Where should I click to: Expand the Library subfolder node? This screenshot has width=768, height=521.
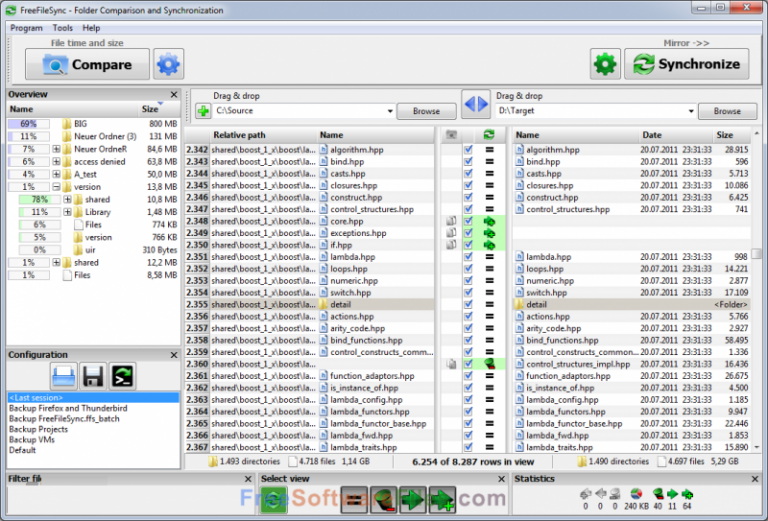point(67,212)
